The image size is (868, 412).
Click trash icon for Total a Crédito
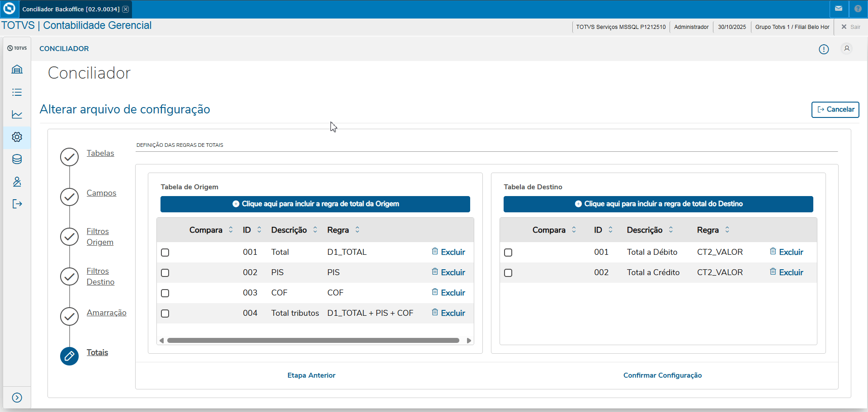(x=773, y=272)
